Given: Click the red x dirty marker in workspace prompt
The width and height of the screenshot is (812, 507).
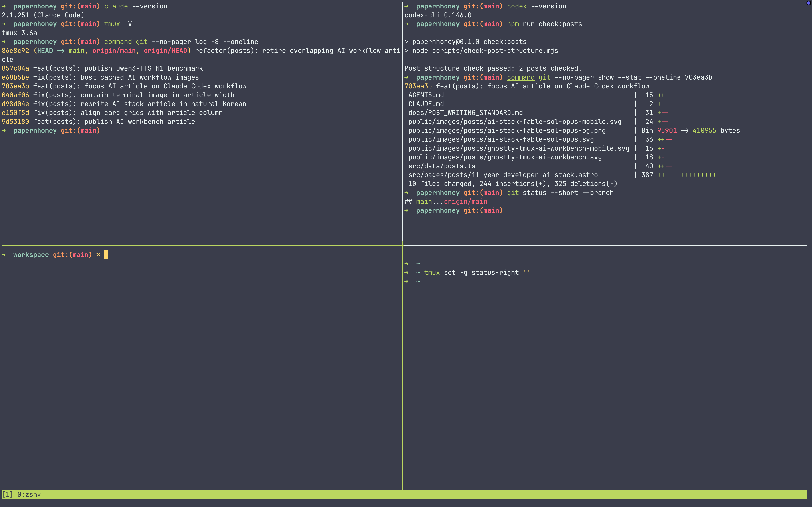Looking at the screenshot, I should (x=98, y=254).
